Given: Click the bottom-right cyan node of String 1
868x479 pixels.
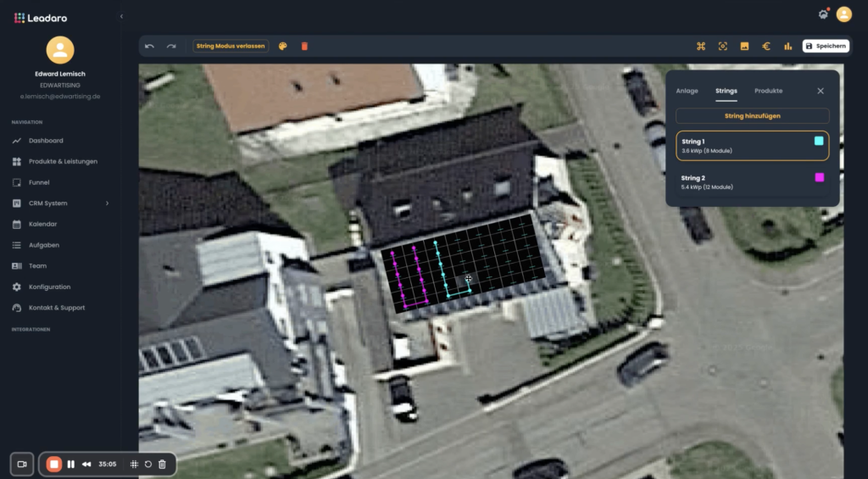Looking at the screenshot, I should point(470,292).
